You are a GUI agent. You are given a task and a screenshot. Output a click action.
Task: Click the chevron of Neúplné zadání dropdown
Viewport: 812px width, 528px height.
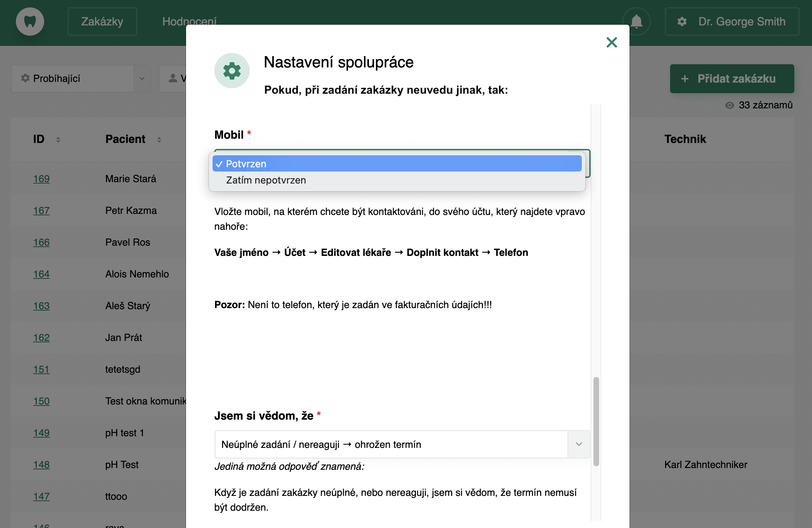[579, 444]
